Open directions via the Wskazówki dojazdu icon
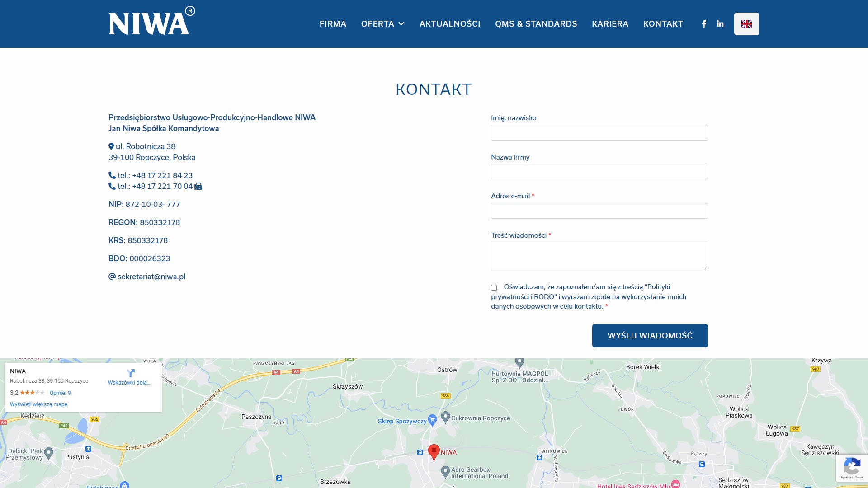The height and width of the screenshot is (488, 868). click(131, 373)
